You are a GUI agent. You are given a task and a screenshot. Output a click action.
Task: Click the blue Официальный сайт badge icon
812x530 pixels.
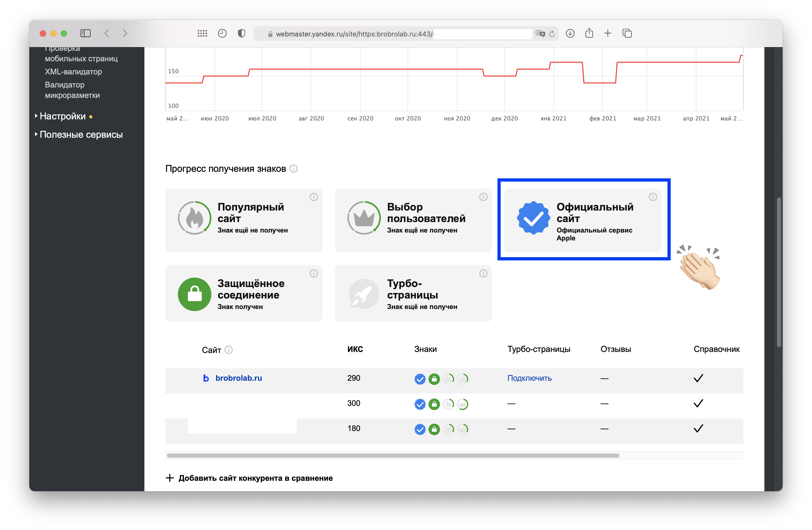click(533, 218)
